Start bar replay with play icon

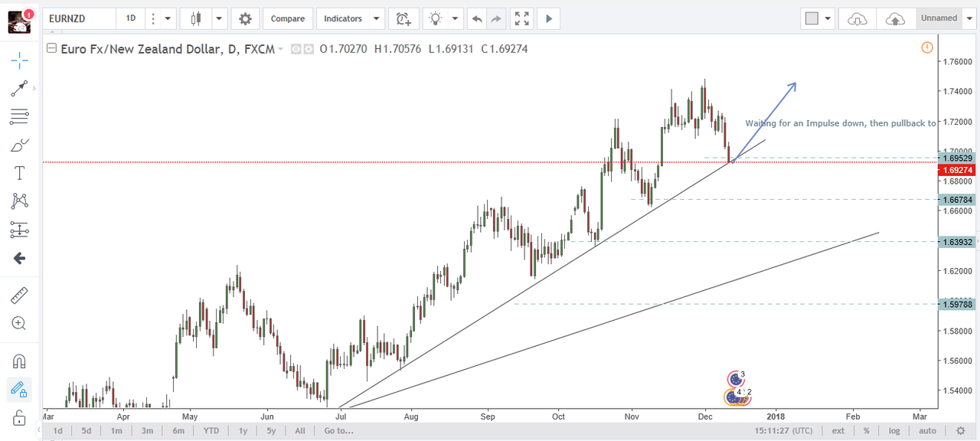click(548, 18)
